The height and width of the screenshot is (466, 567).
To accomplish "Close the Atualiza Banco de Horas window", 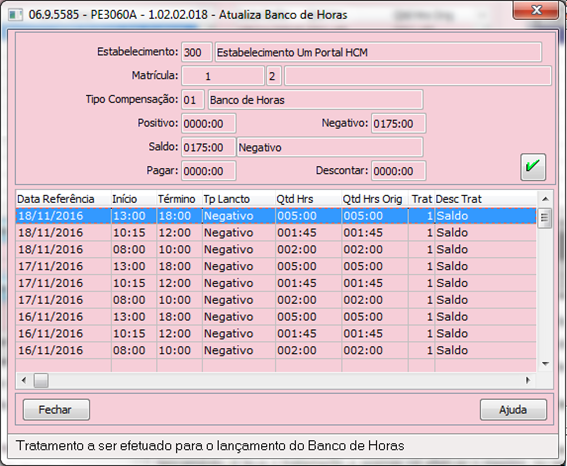I will (x=536, y=10).
